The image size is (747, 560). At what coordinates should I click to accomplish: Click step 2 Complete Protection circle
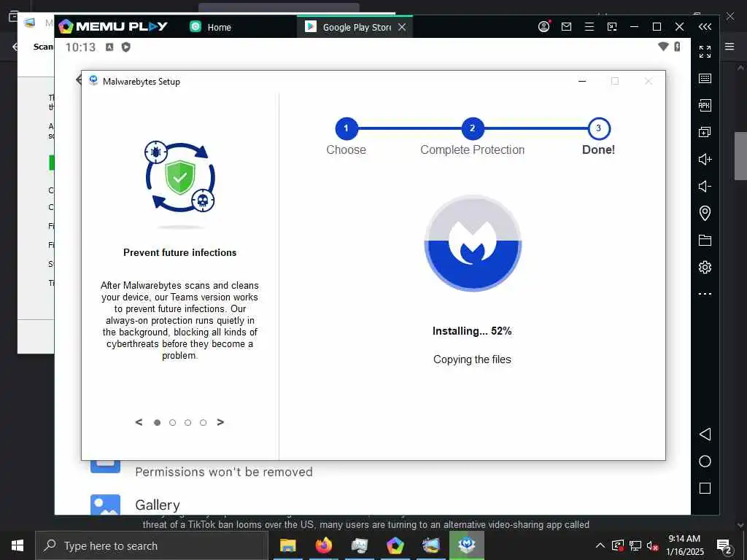pos(473,128)
